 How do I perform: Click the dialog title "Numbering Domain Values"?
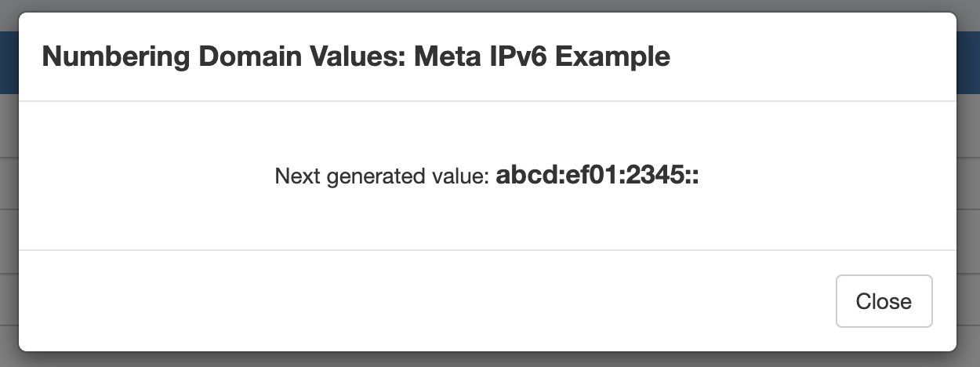coord(223,57)
